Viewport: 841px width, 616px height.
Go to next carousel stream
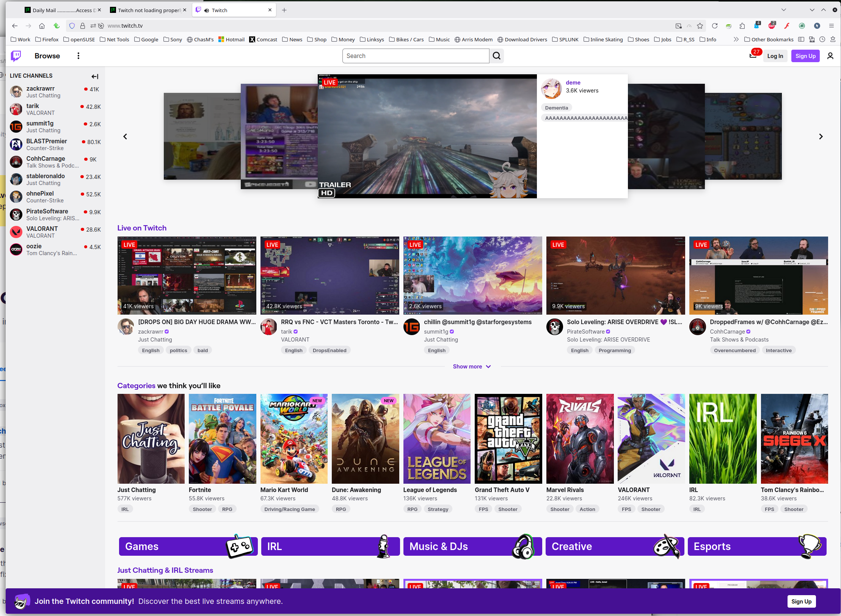tap(821, 136)
